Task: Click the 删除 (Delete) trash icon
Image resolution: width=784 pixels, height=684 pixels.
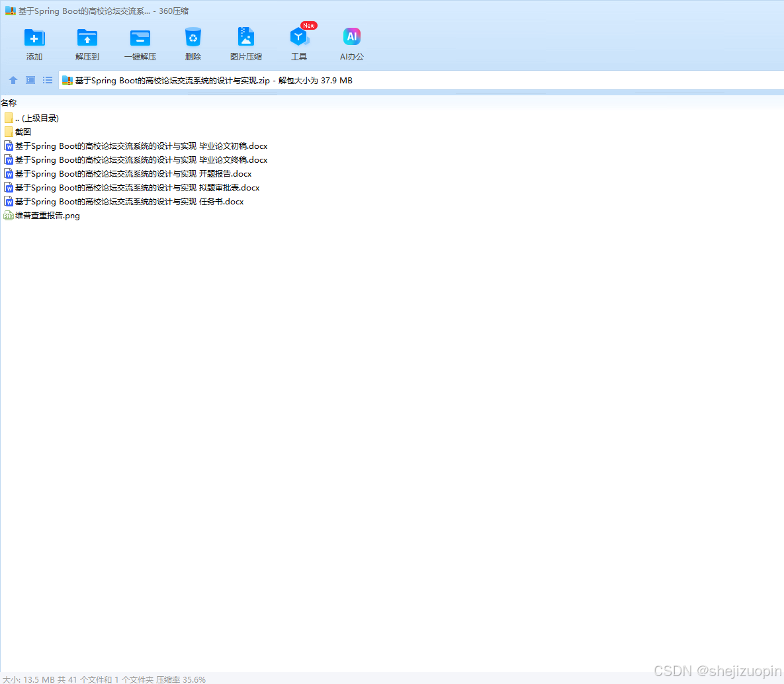Action: point(193,38)
